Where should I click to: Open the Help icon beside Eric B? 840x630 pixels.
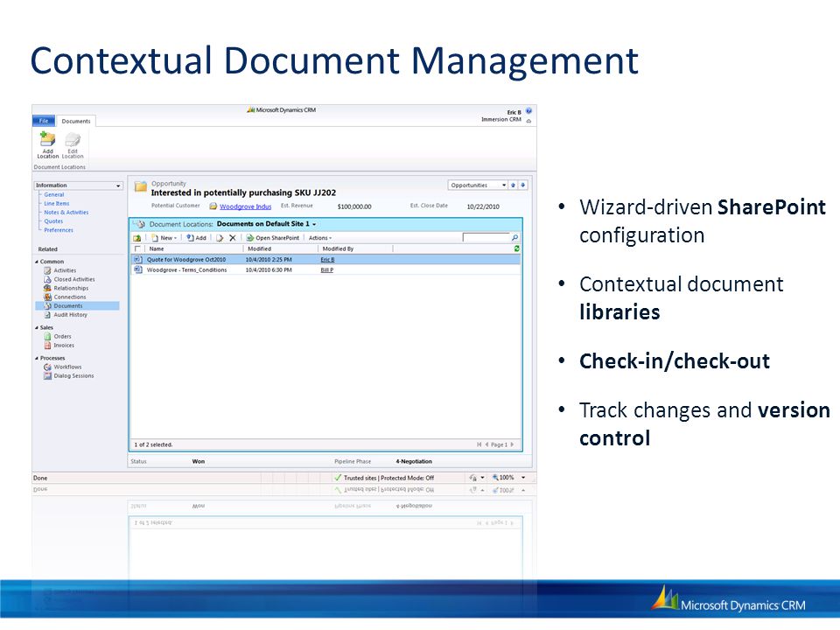click(x=528, y=111)
